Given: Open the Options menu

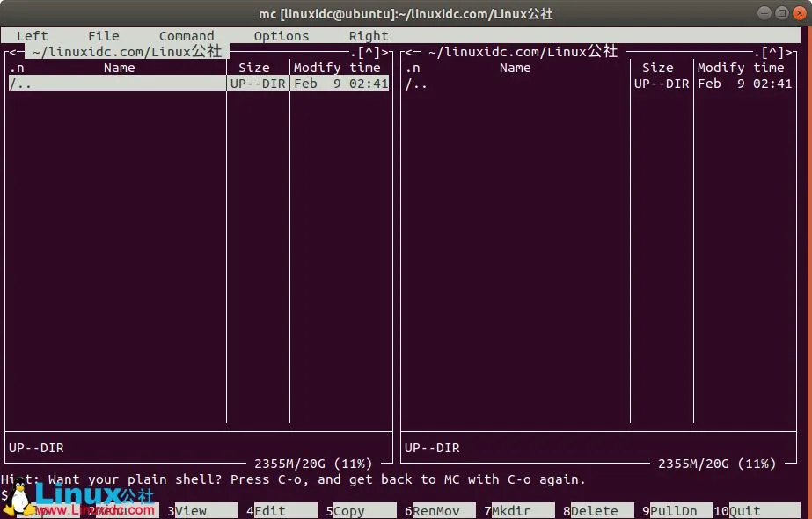Looking at the screenshot, I should (x=282, y=36).
